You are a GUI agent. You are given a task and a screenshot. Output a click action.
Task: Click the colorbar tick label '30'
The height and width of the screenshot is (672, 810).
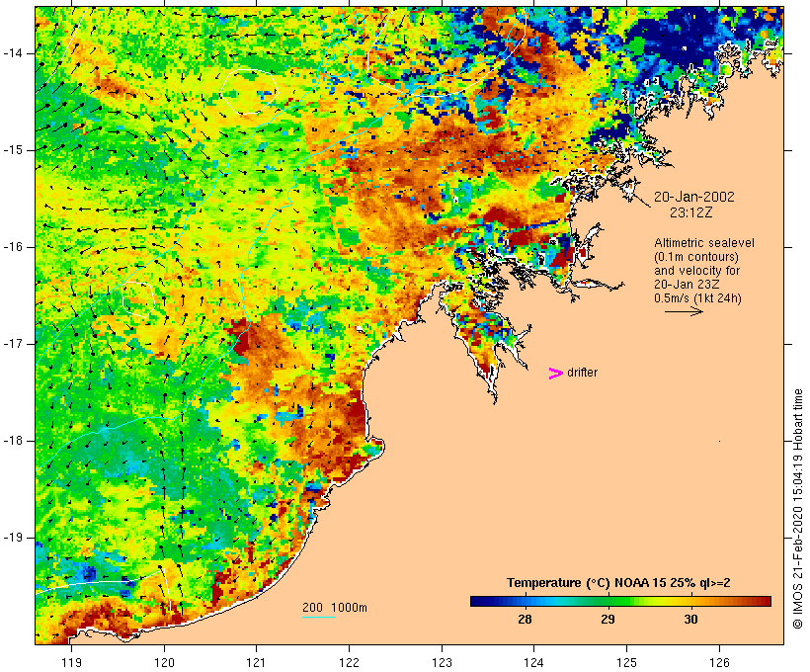click(691, 620)
